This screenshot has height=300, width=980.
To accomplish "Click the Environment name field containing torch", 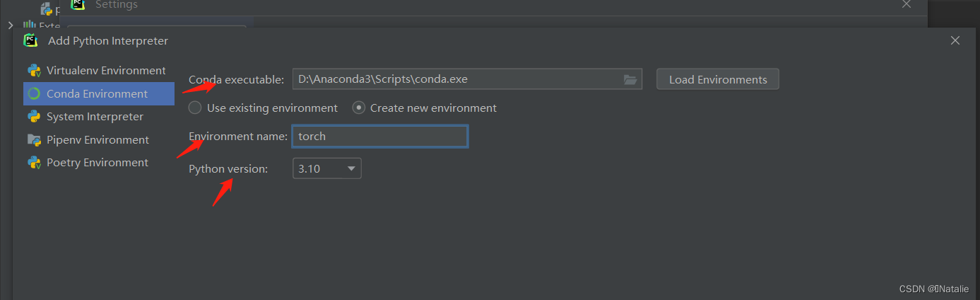I will (x=380, y=136).
